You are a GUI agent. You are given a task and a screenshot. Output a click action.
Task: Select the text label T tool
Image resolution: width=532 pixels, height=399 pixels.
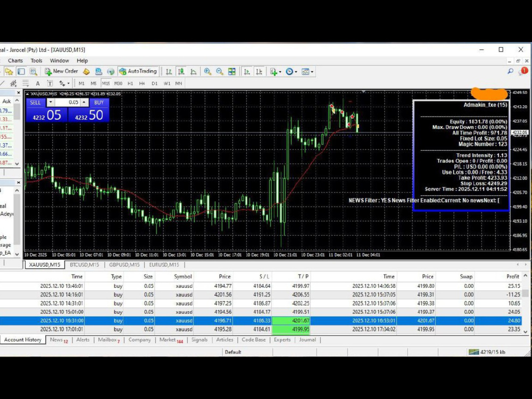(x=50, y=84)
